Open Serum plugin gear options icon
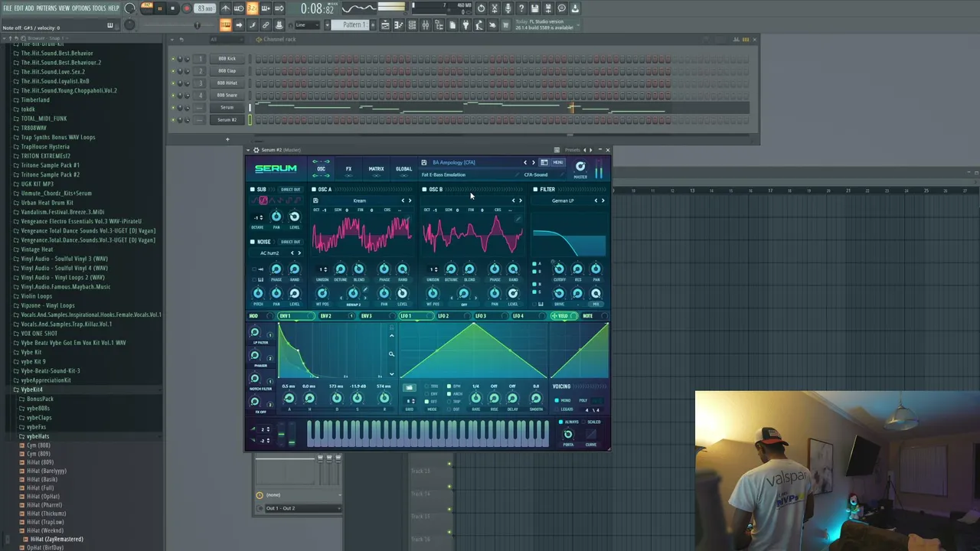This screenshot has height=551, width=980. 256,150
